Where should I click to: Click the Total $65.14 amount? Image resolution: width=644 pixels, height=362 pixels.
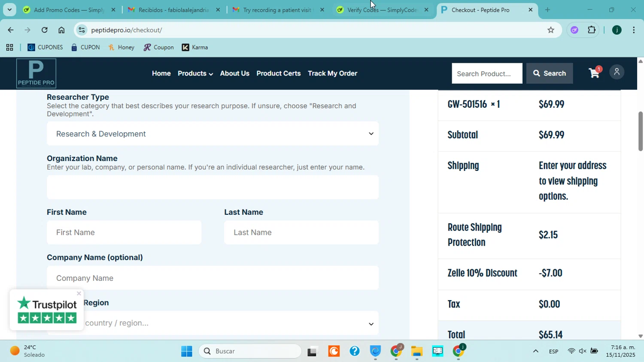click(551, 335)
